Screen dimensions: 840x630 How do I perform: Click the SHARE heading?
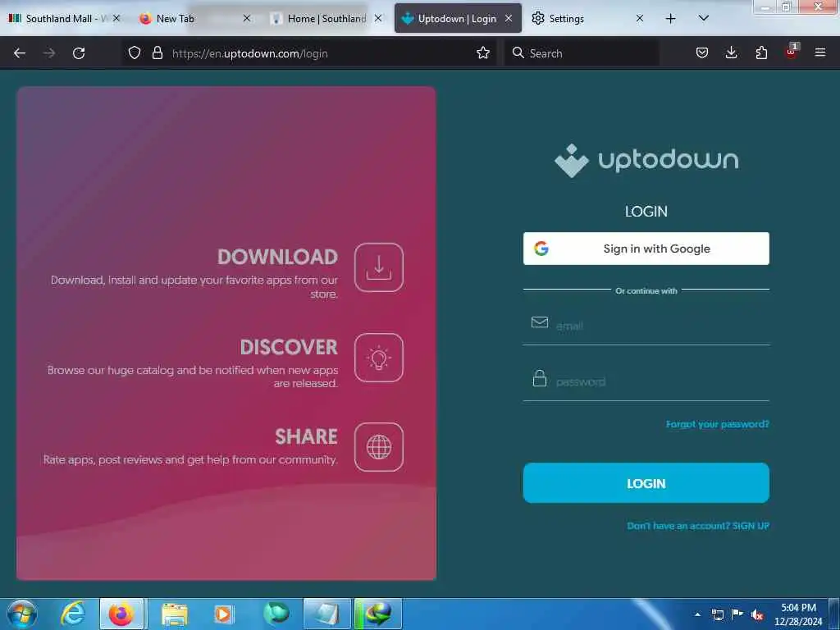pos(306,436)
